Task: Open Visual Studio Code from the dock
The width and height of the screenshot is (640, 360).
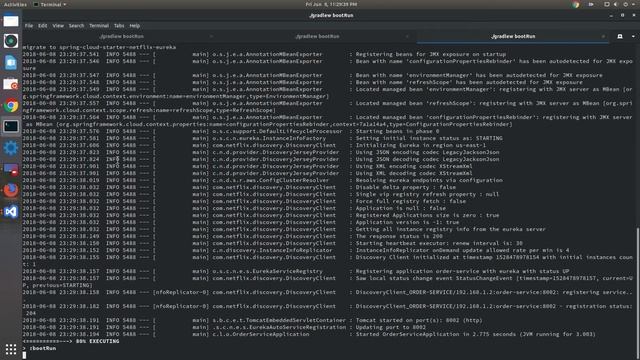Action: coord(11,211)
